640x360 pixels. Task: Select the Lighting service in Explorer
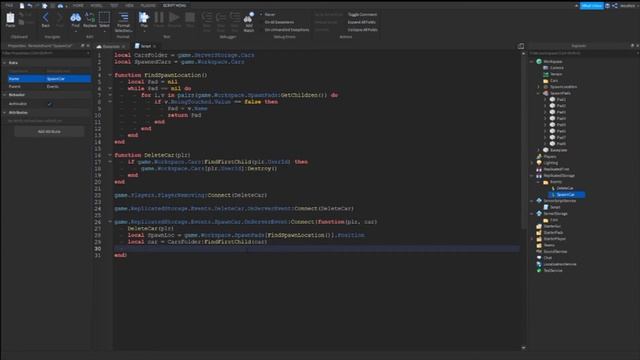[x=550, y=162]
